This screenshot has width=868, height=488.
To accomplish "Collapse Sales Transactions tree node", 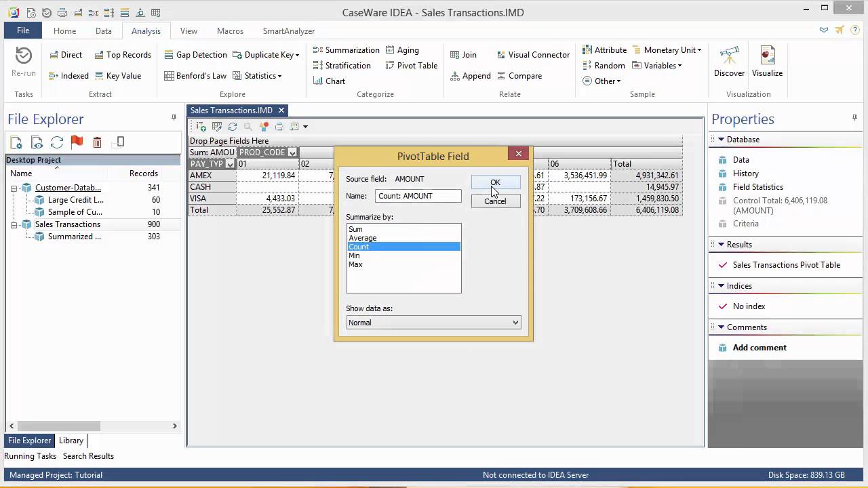I will (14, 224).
